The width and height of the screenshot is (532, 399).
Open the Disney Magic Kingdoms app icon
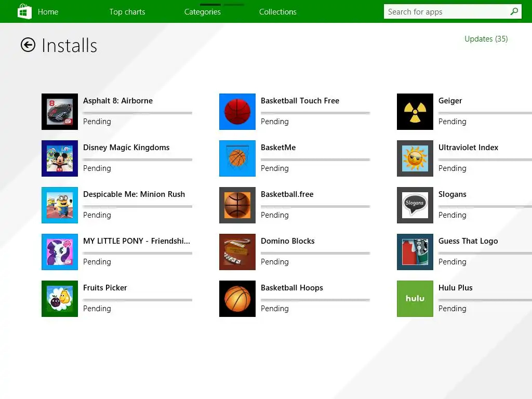click(x=60, y=158)
